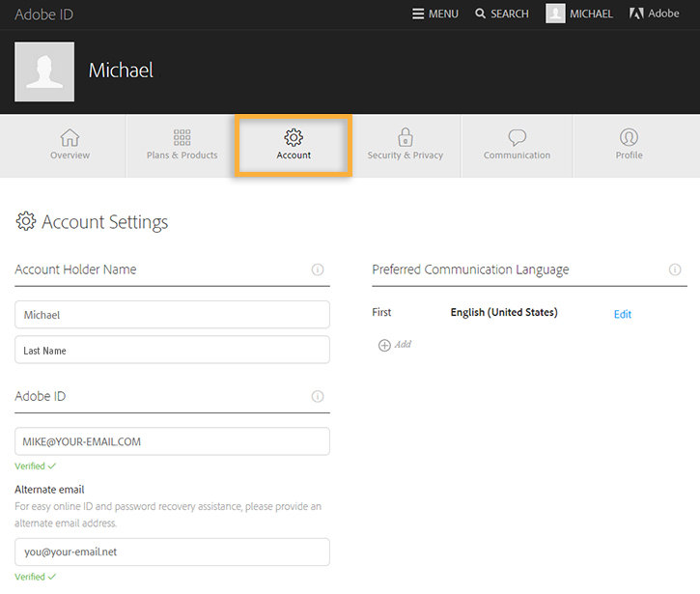
Task: Click the Account Holder Name heading
Action: tap(75, 269)
